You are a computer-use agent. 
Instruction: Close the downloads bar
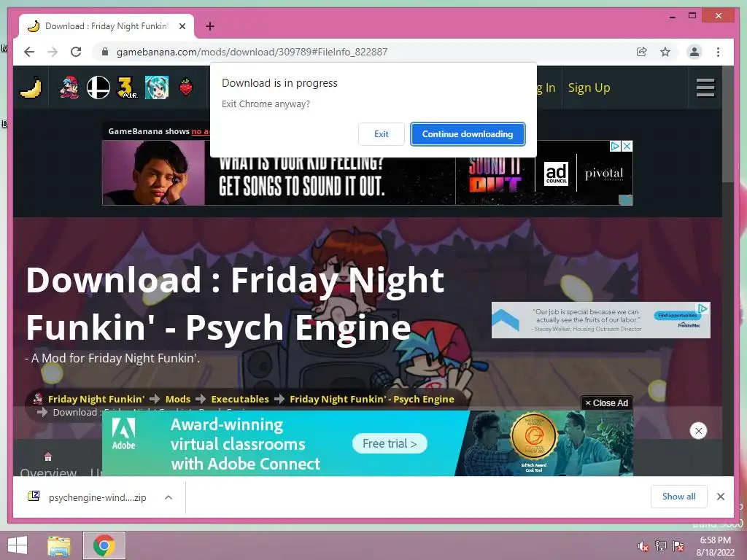pos(721,497)
